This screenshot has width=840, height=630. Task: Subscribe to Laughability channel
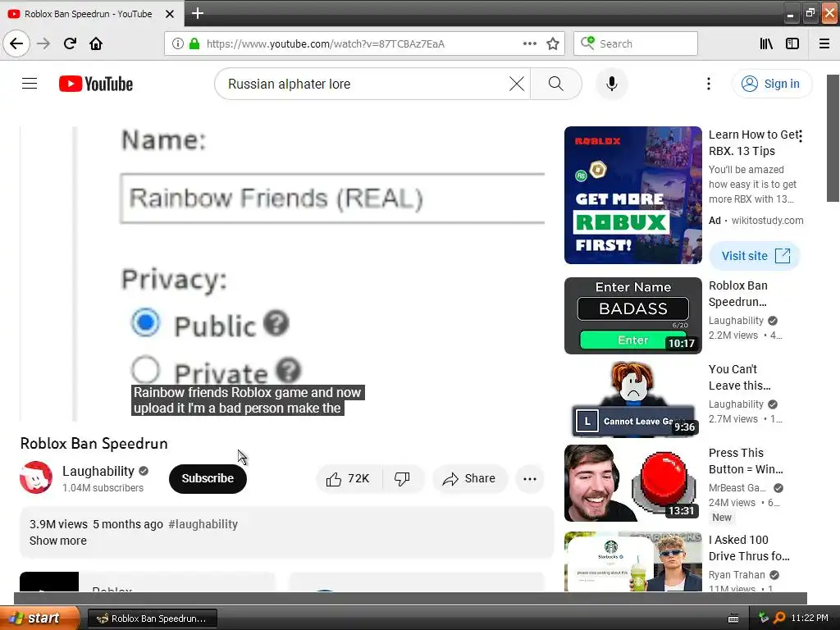pos(208,478)
